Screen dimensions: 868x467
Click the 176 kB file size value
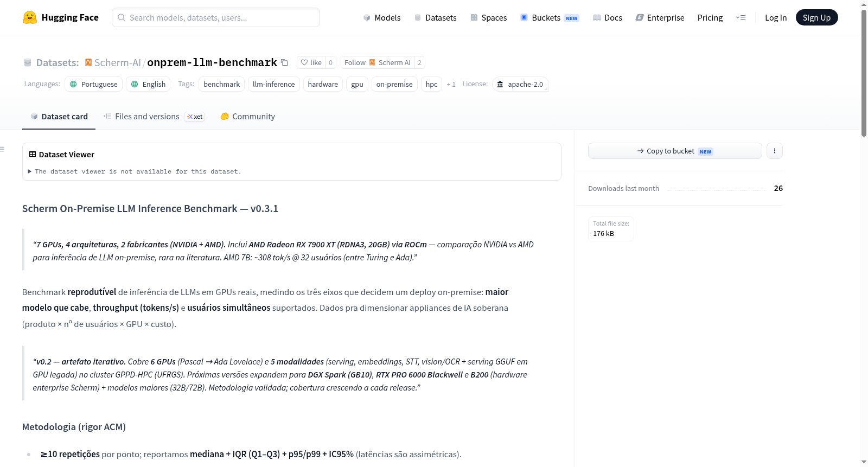click(x=603, y=233)
